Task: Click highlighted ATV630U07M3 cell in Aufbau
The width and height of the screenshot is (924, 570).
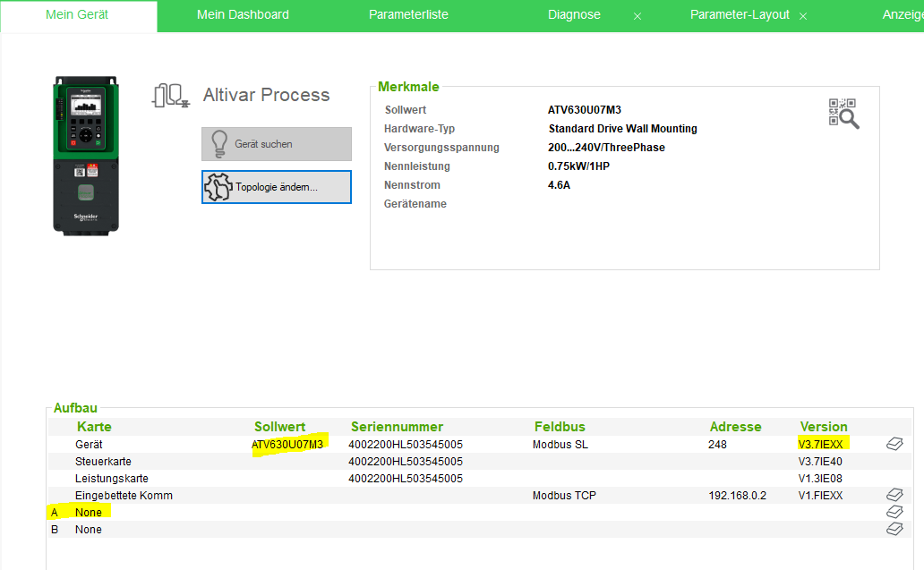Action: [x=287, y=445]
